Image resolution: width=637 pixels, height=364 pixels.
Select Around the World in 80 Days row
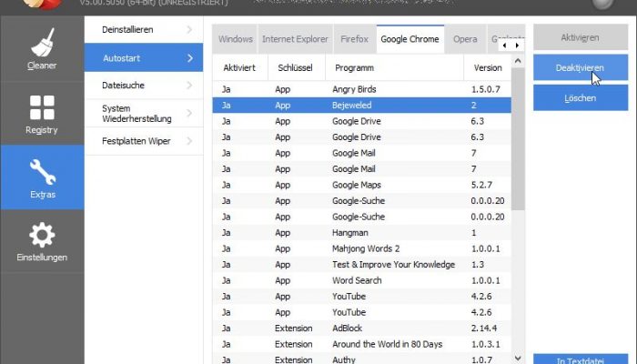(x=361, y=344)
